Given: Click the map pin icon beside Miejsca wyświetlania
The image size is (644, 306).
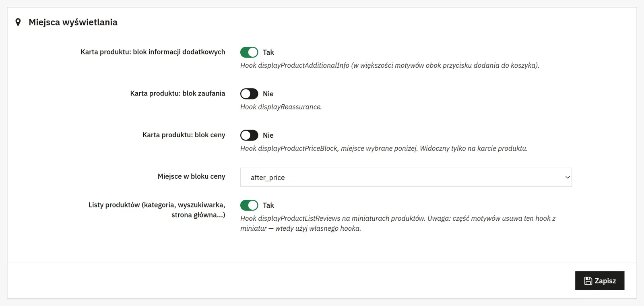Looking at the screenshot, I should 18,22.
